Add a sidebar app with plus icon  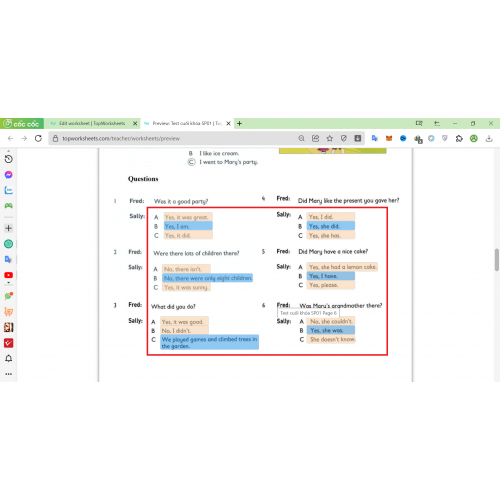point(9,228)
